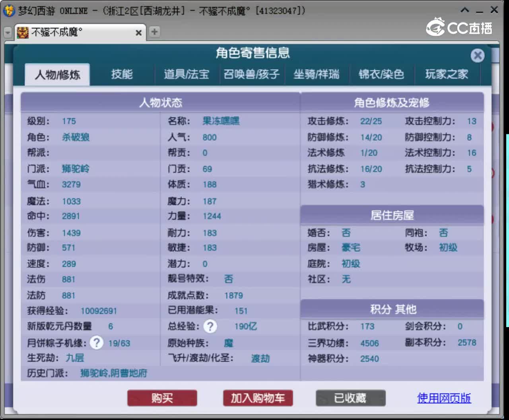Image resolution: width=509 pixels, height=420 pixels.
Task: Click the 生死劫 value 九层
Action: pos(75,358)
